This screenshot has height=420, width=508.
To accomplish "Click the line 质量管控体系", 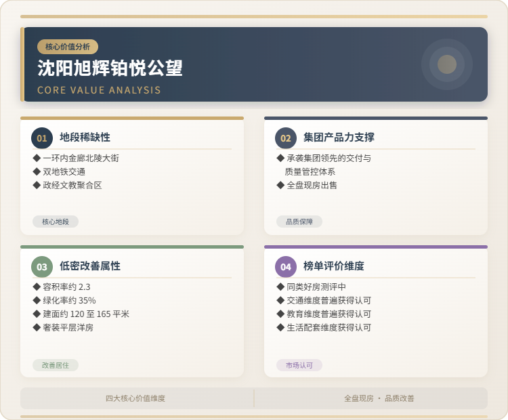I will [310, 172].
